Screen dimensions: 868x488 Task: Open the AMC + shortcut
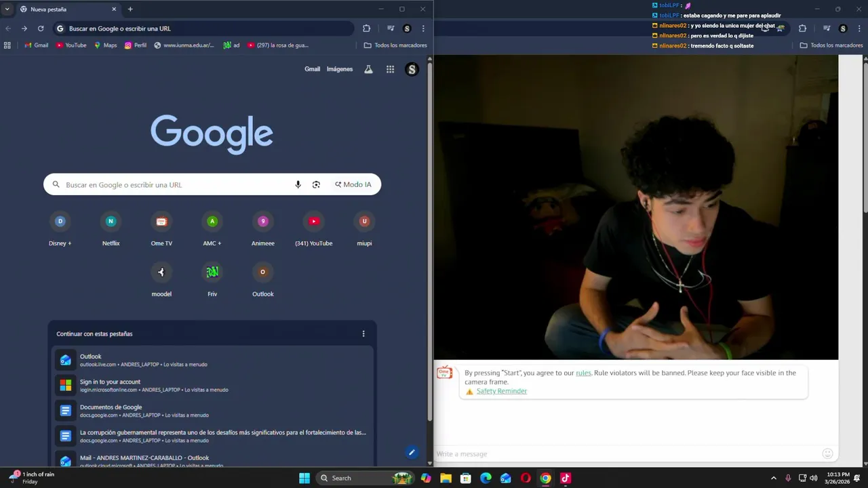click(x=212, y=229)
